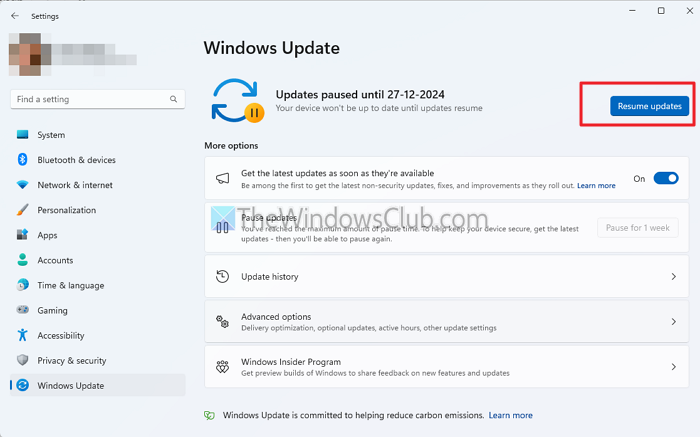Click Updates paused until 27-12-2024 text
Screen dimensions: 700x437
(360, 94)
